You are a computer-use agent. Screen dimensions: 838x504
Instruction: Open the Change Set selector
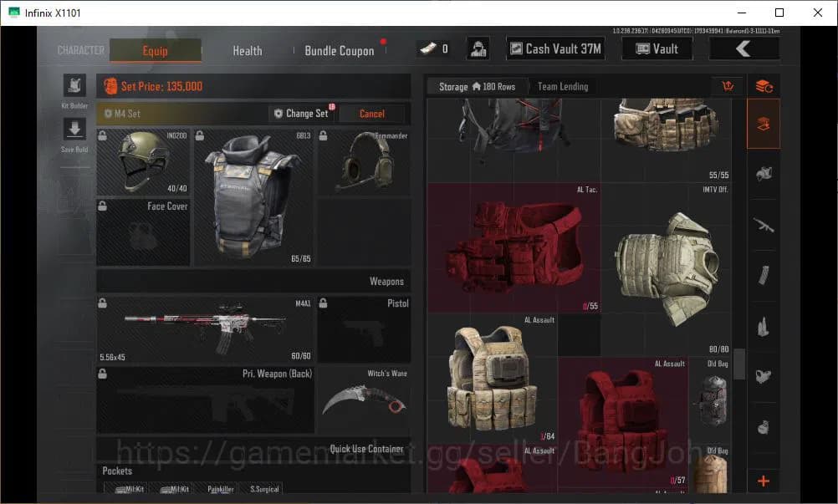(302, 114)
